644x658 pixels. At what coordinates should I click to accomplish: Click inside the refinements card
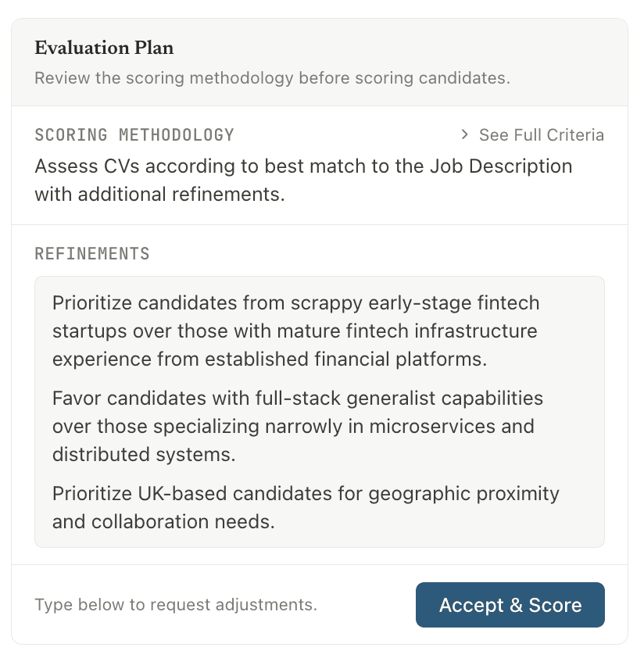319,410
